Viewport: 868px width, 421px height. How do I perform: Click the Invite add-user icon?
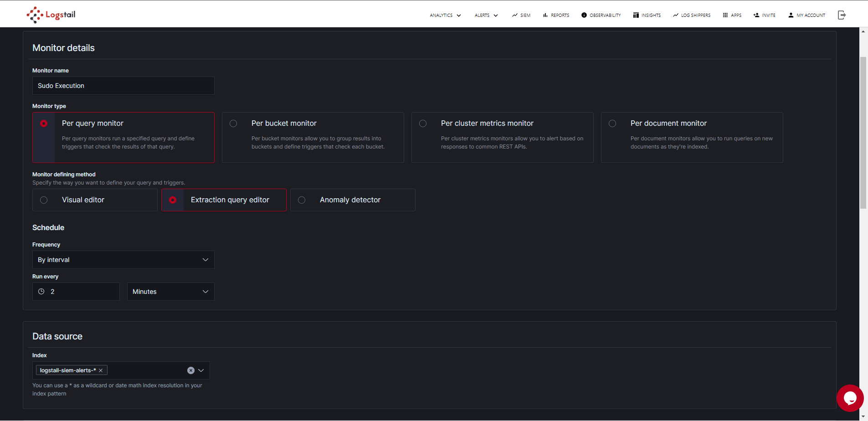[x=756, y=15]
